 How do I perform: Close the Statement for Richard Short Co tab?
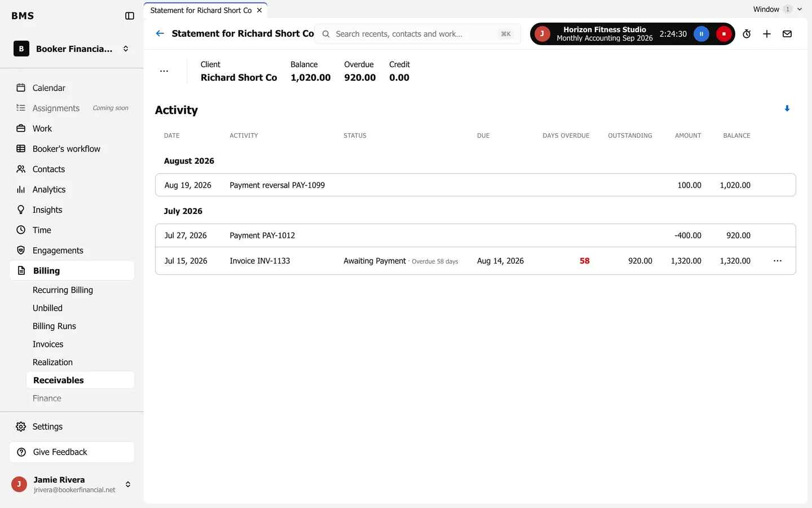click(259, 10)
